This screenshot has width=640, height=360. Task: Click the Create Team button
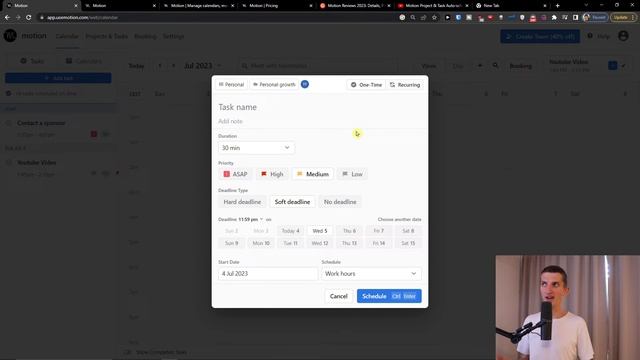[x=540, y=36]
